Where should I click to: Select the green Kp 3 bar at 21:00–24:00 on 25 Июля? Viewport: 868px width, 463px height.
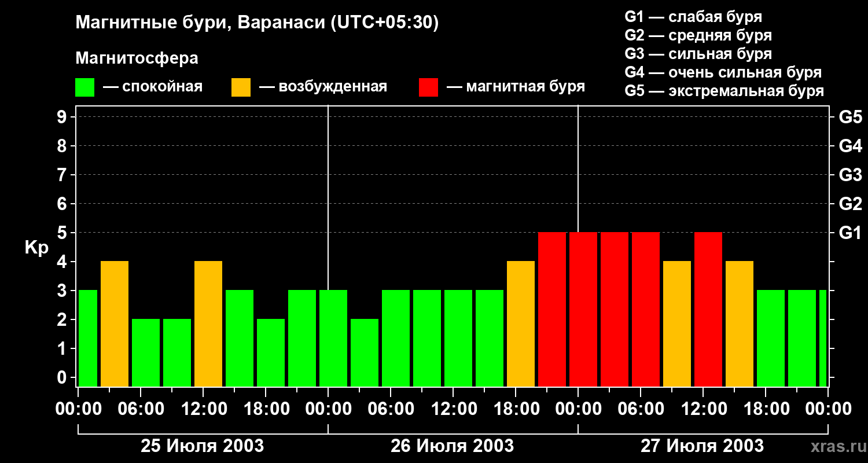tap(302, 339)
